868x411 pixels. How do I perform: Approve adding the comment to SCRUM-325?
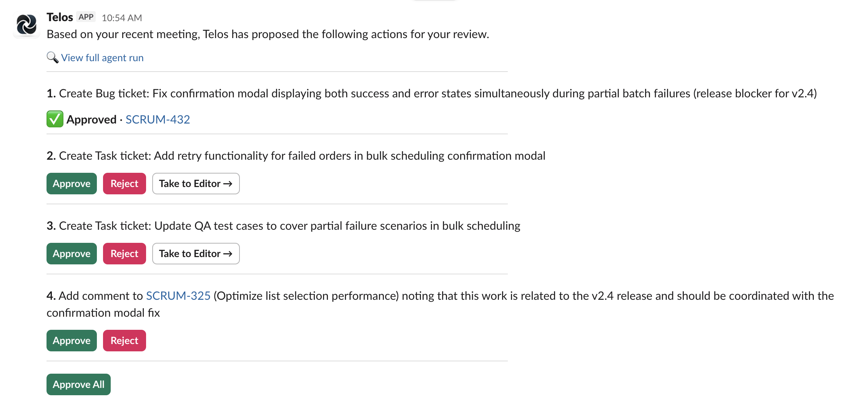[72, 341]
